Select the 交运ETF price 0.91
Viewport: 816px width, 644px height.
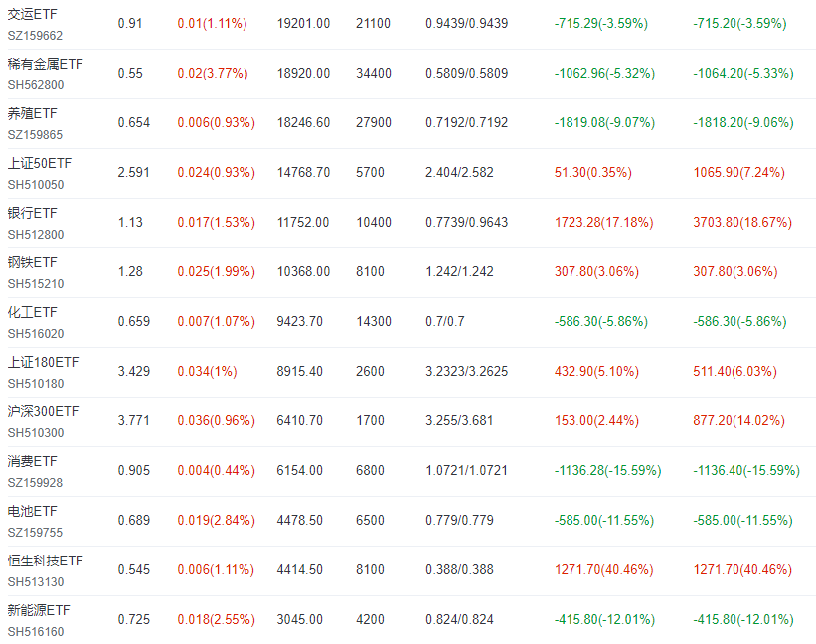click(130, 24)
